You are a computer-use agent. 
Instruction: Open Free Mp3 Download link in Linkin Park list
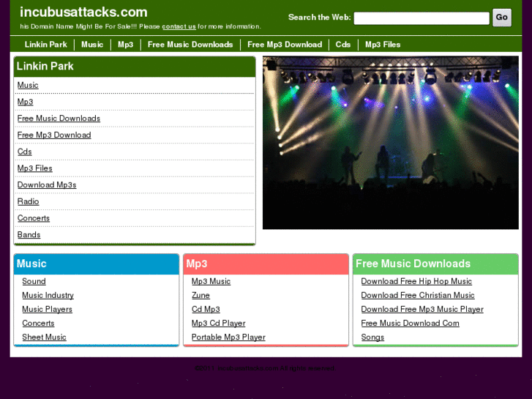click(54, 135)
